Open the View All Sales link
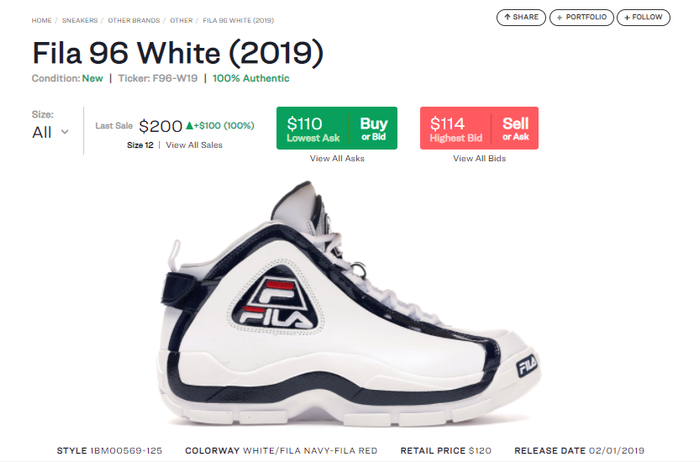Image resolution: width=700 pixels, height=462 pixels. (194, 145)
